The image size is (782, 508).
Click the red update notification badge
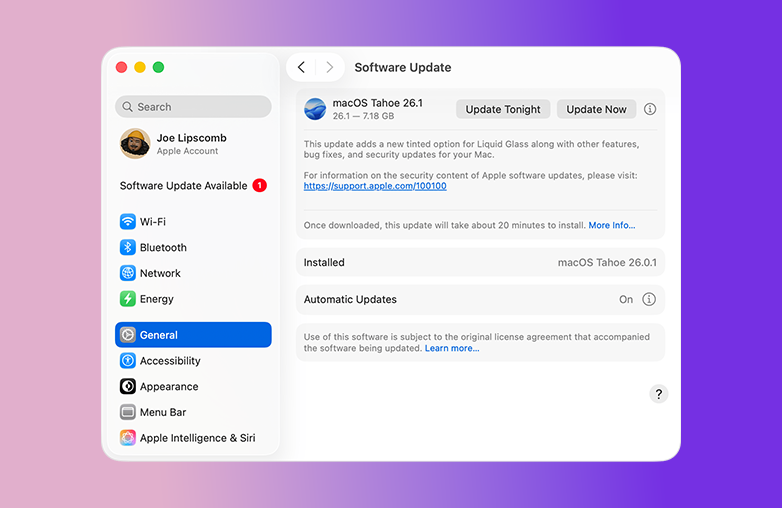[x=259, y=185]
